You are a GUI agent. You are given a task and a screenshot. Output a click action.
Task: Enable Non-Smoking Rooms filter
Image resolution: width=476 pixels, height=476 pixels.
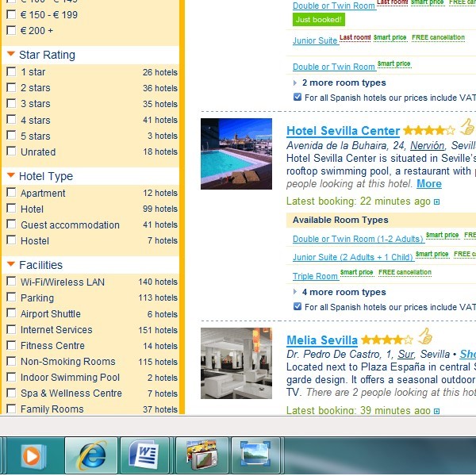[11, 361]
